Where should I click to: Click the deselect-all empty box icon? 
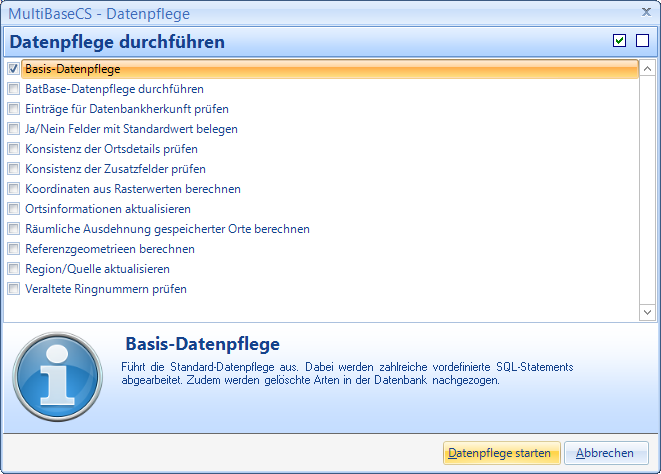click(x=642, y=41)
